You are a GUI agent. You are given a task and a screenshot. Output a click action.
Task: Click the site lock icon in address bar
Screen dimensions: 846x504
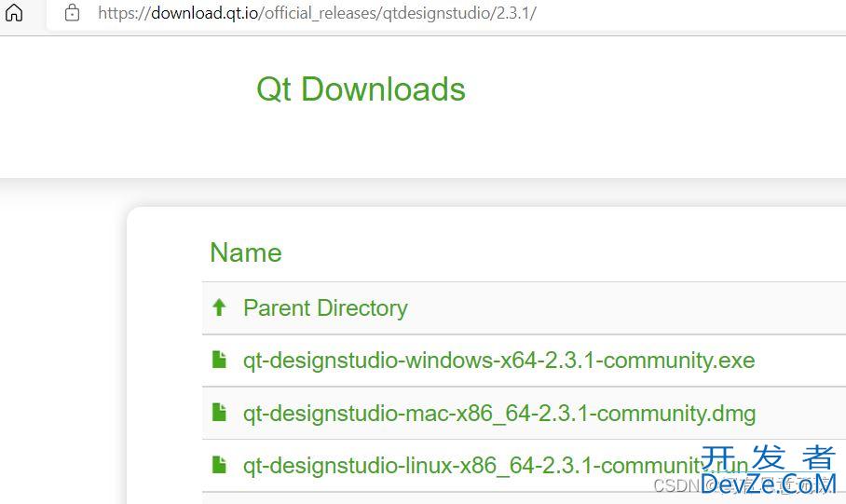[72, 12]
